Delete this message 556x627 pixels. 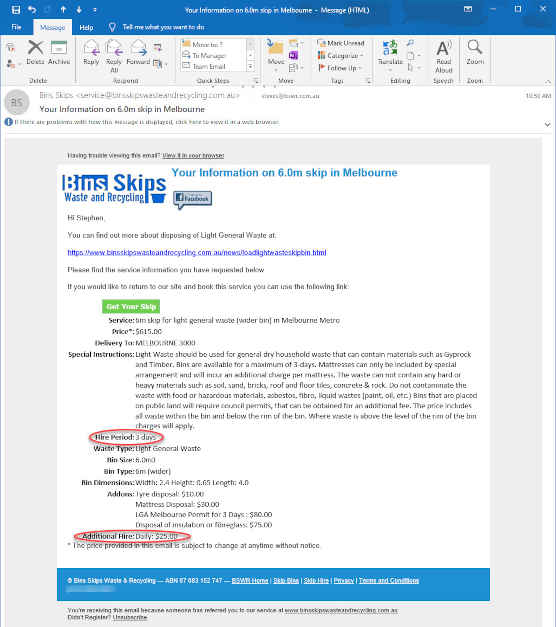[35, 52]
